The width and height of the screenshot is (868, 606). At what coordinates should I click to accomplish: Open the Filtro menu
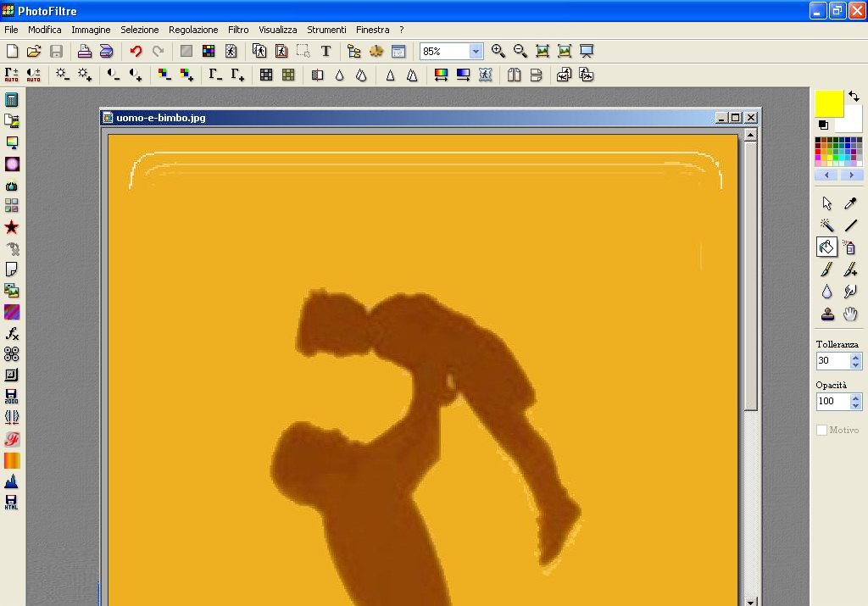tap(238, 30)
